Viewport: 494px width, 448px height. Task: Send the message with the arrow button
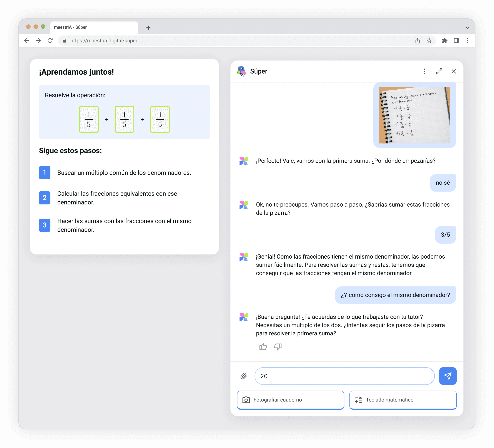click(448, 376)
